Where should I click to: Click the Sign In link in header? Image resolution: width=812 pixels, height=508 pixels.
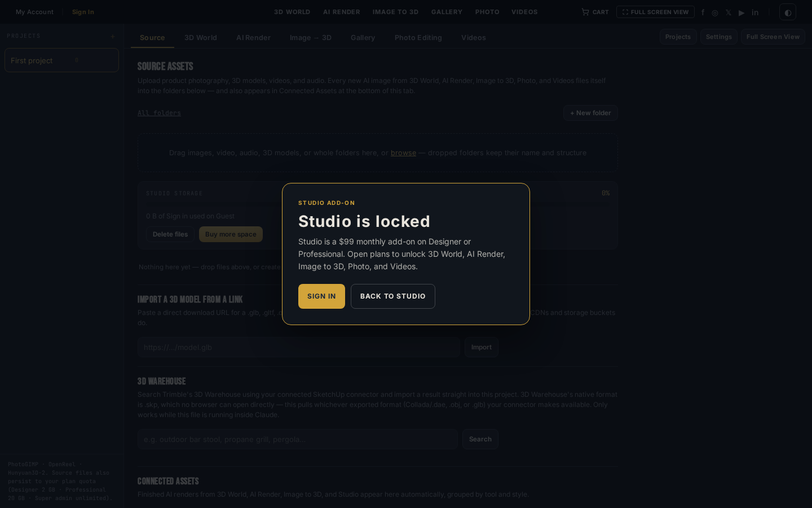(x=83, y=12)
